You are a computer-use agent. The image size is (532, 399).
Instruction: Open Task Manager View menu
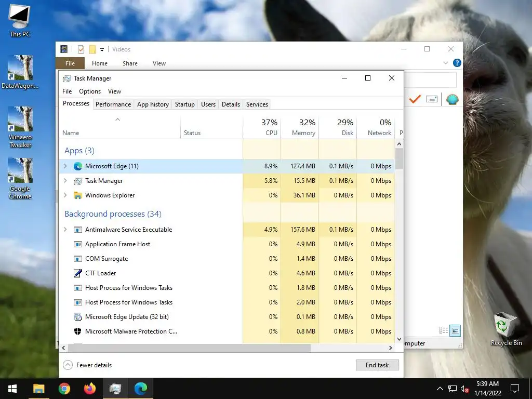(x=114, y=91)
